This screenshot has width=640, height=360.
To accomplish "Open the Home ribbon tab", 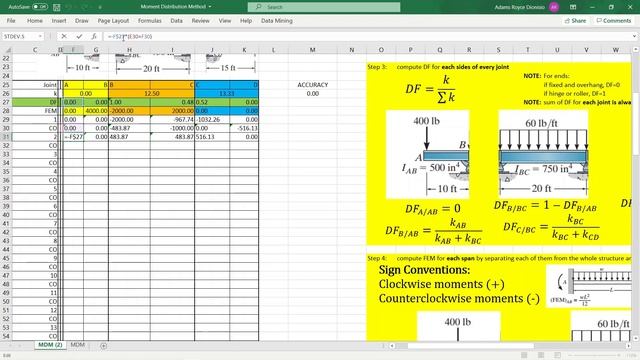I will [35, 20].
